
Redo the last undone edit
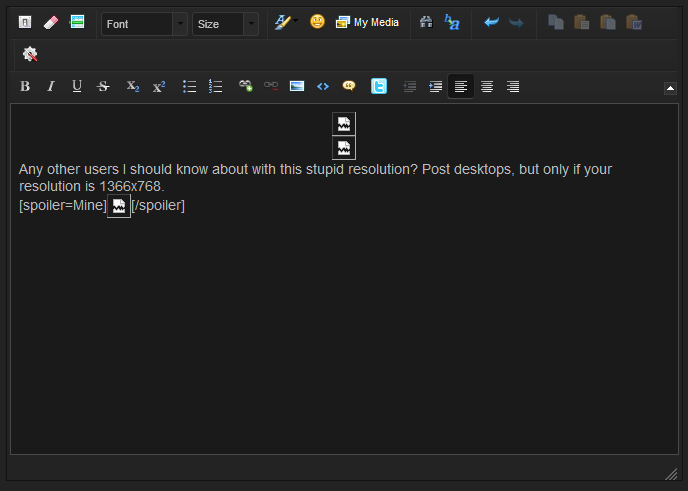click(516, 22)
